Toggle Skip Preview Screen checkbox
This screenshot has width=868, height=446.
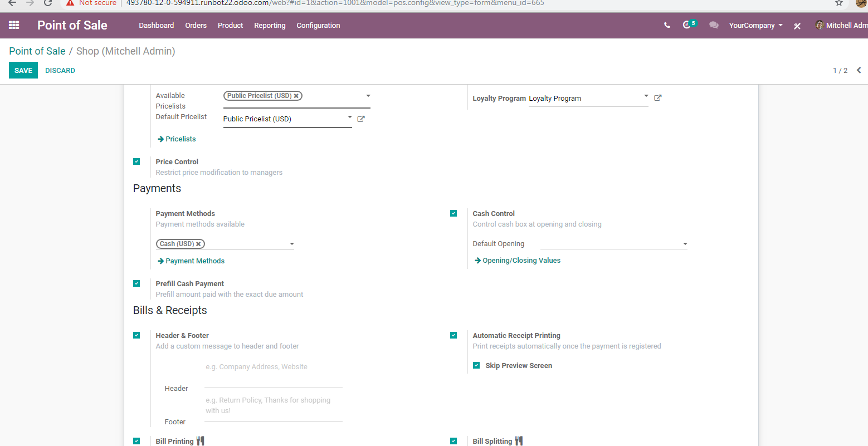pos(476,365)
